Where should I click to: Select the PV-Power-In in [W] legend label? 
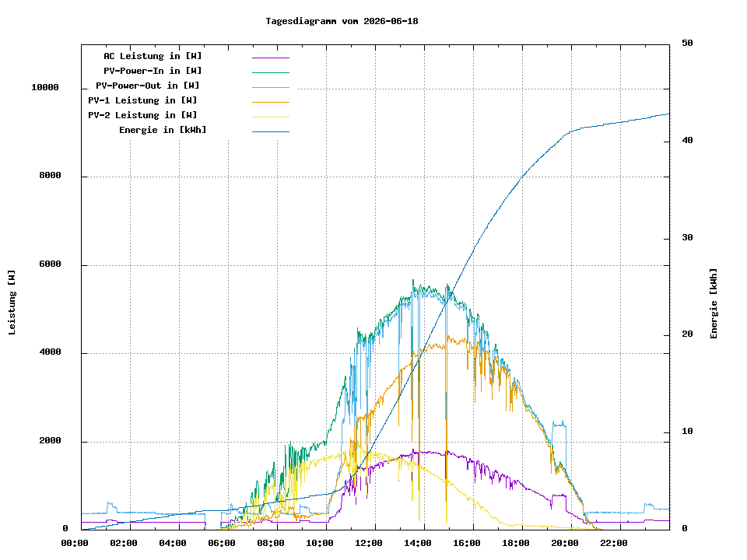(153, 71)
